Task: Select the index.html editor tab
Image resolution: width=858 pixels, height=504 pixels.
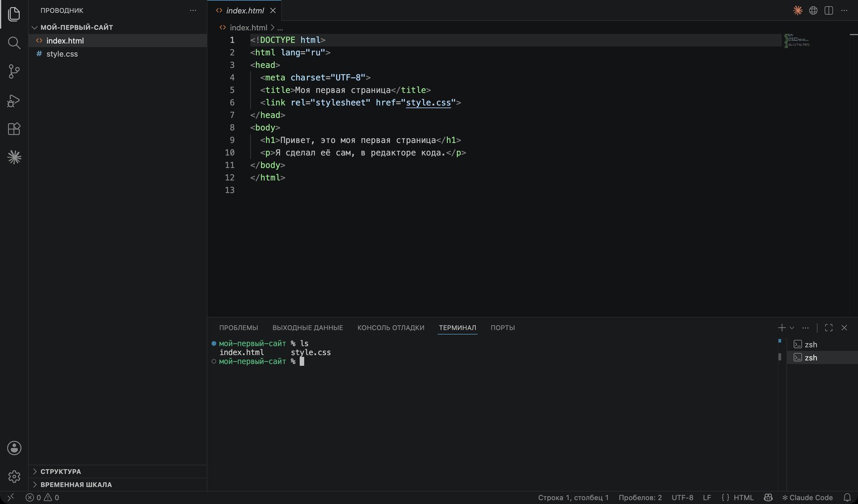Action: tap(245, 10)
